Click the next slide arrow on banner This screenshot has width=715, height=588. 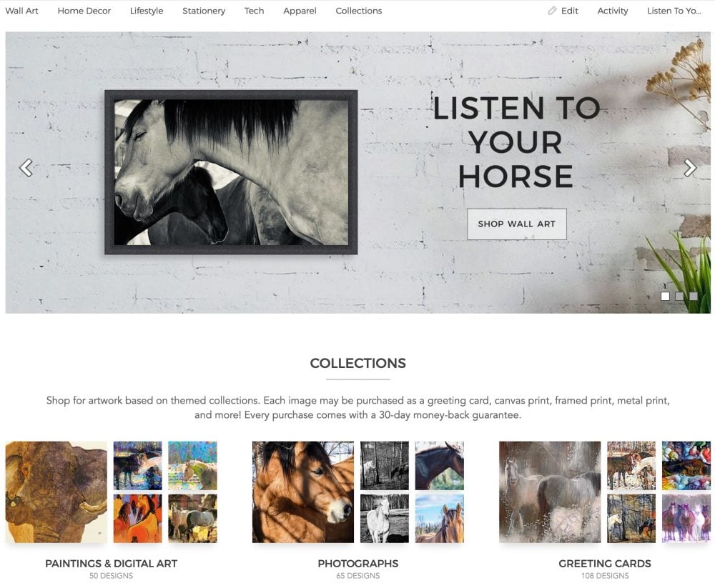690,168
